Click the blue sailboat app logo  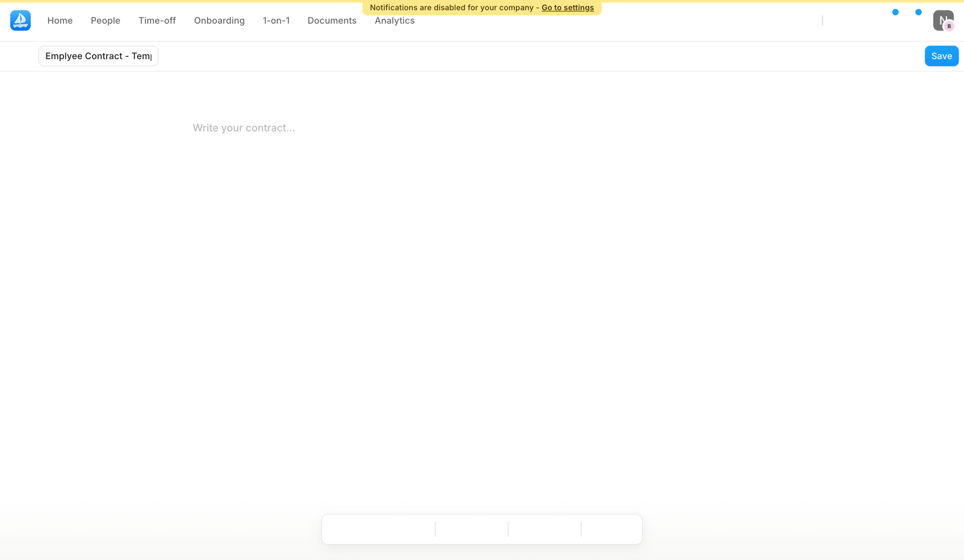click(x=20, y=20)
